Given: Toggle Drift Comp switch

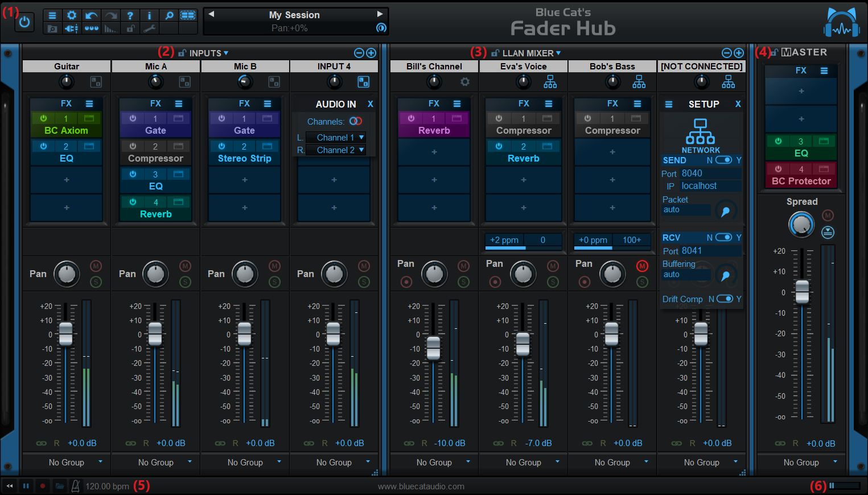Looking at the screenshot, I should pos(725,299).
